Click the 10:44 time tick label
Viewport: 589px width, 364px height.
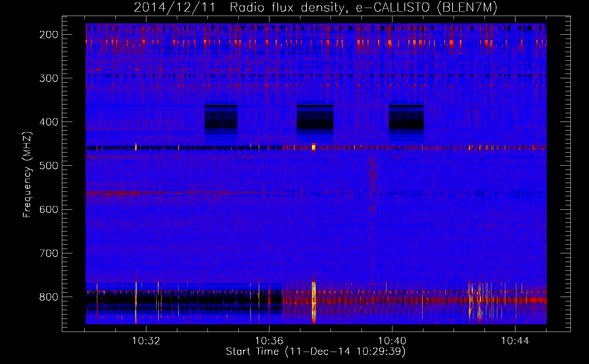(515, 341)
